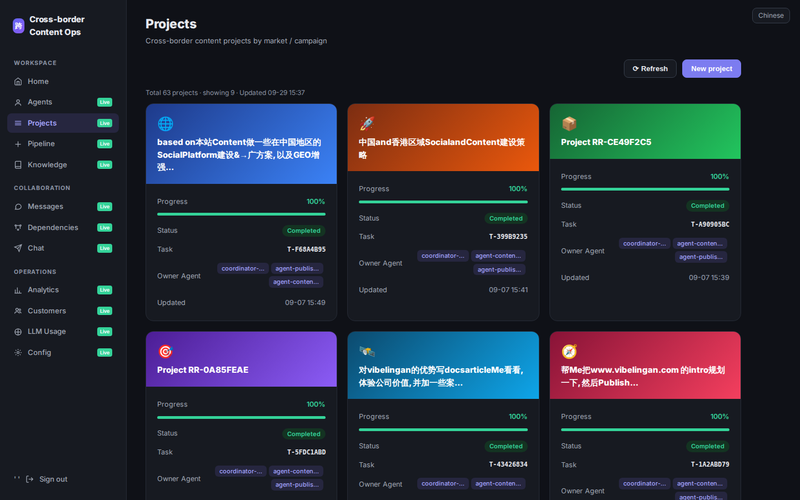Viewport: 800px width, 500px height.
Task: Click the LLM Usage globe icon
Action: pos(18,332)
